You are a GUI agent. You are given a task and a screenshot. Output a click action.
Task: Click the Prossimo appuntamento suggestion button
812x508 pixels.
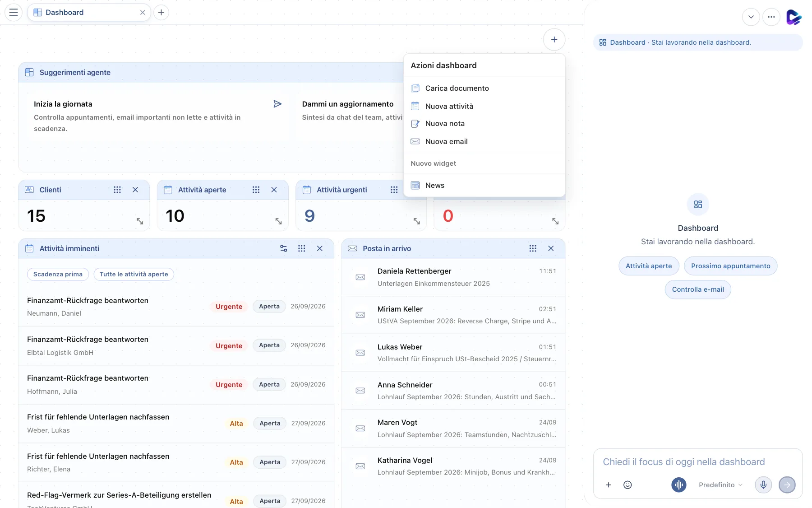click(730, 266)
